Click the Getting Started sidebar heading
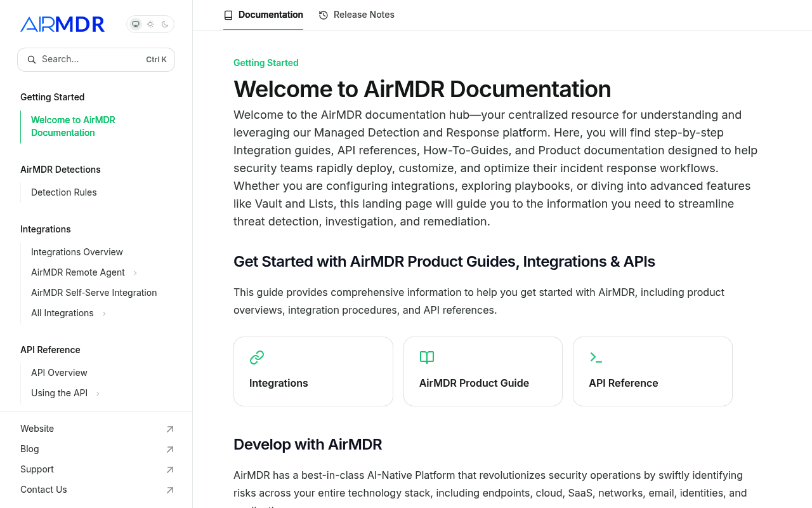 coord(53,97)
